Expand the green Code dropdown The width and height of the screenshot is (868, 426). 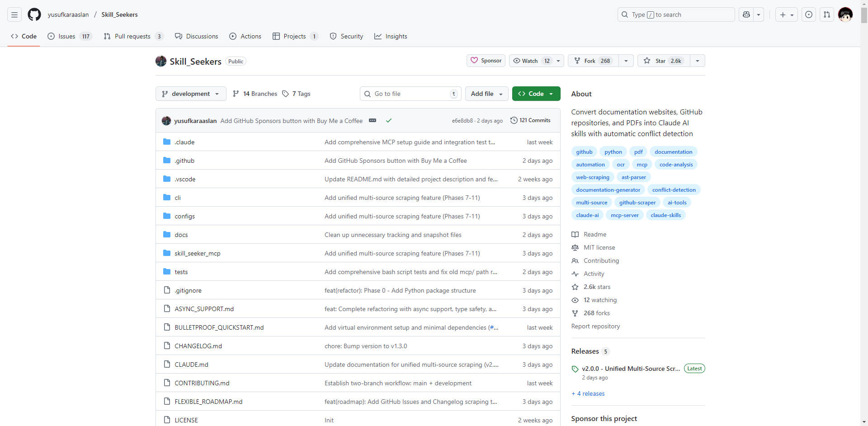[x=536, y=94]
